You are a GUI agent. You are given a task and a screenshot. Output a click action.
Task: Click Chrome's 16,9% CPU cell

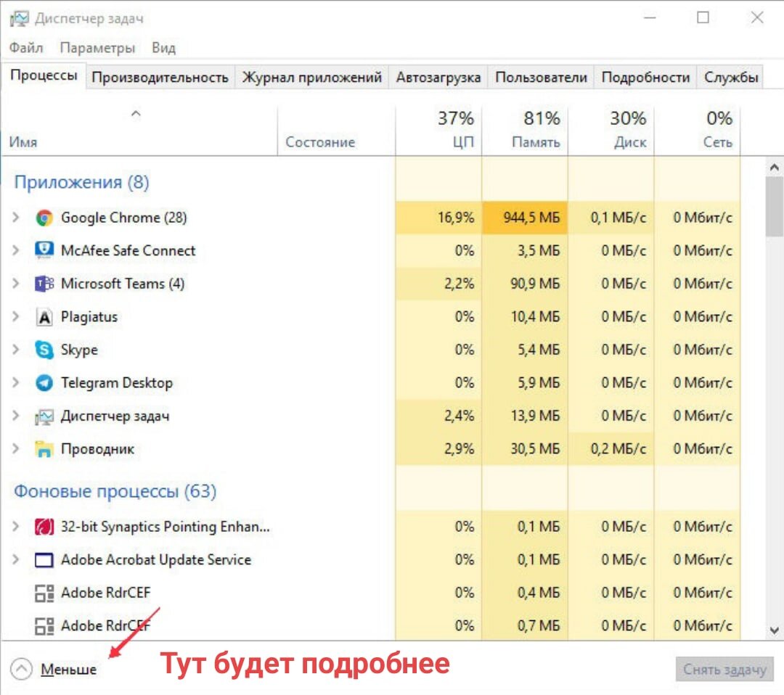(x=438, y=218)
